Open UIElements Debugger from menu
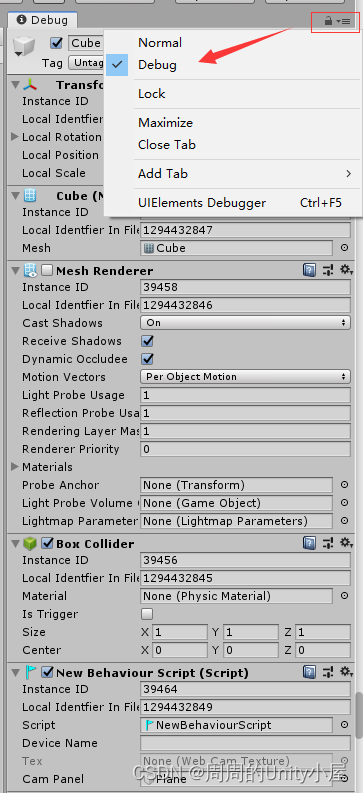 pos(233,203)
